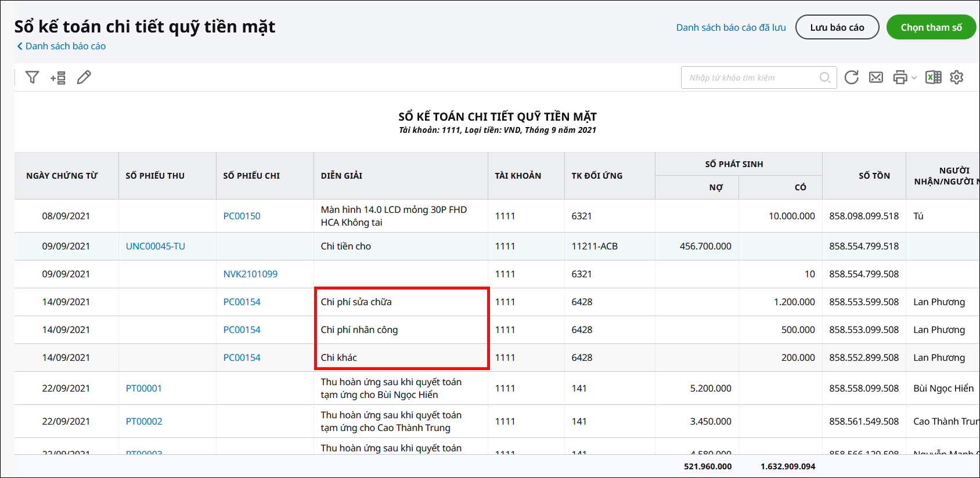Open receipt UNC00045-TU

(x=155, y=246)
